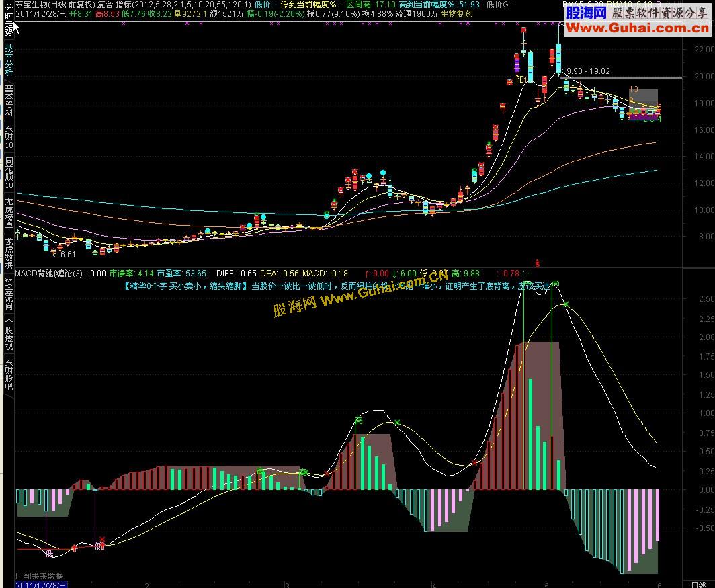Viewport: 715px width, 588px height.
Task: Open the 龙虎榜单 sidebar tab
Action: 9,213
